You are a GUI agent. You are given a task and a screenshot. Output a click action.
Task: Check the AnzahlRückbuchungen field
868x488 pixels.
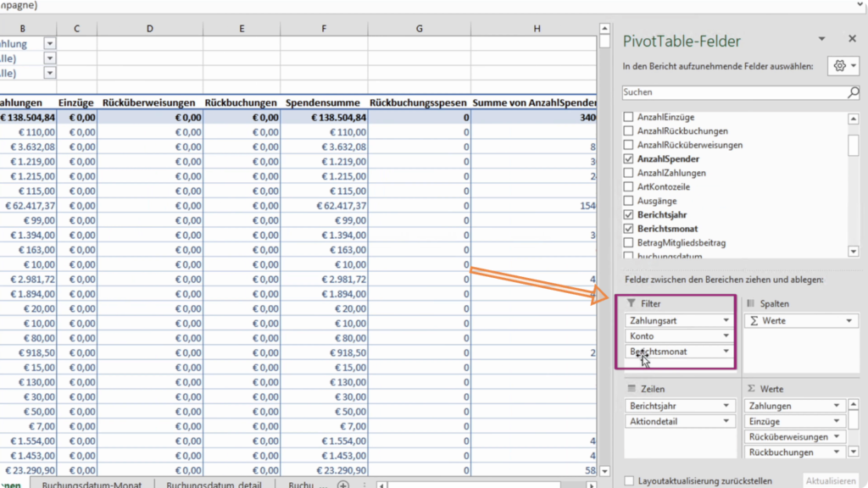pos(628,130)
